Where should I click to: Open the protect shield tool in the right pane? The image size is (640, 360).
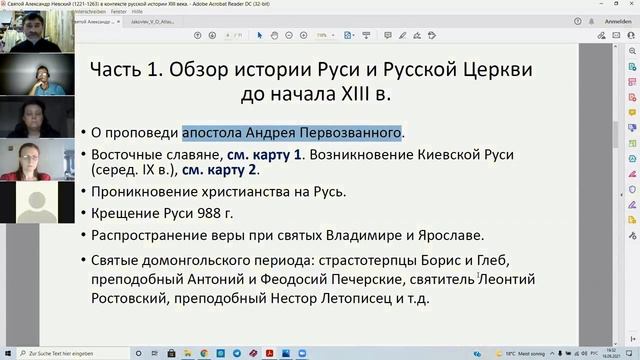pos(632,189)
